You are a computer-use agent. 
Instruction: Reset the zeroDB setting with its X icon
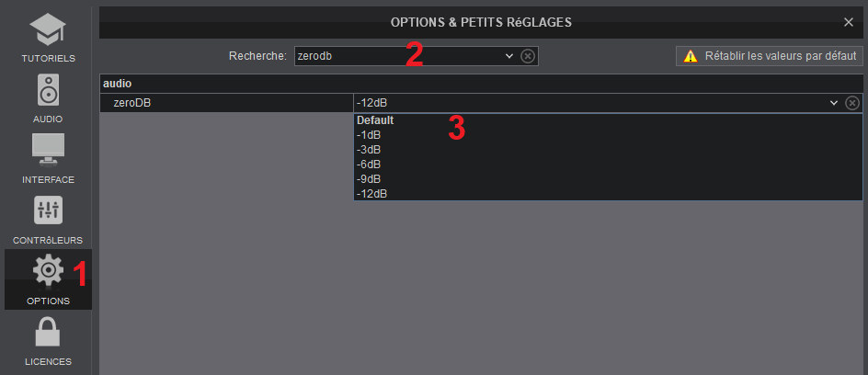click(x=852, y=102)
